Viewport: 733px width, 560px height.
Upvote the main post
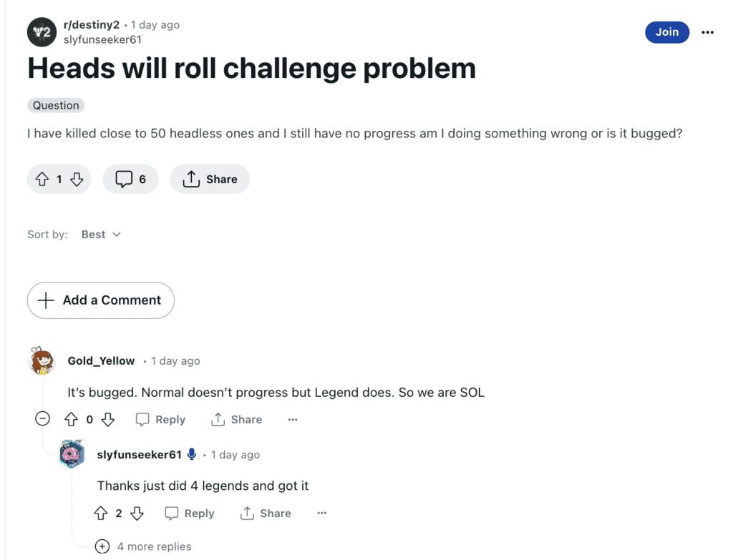click(x=42, y=179)
